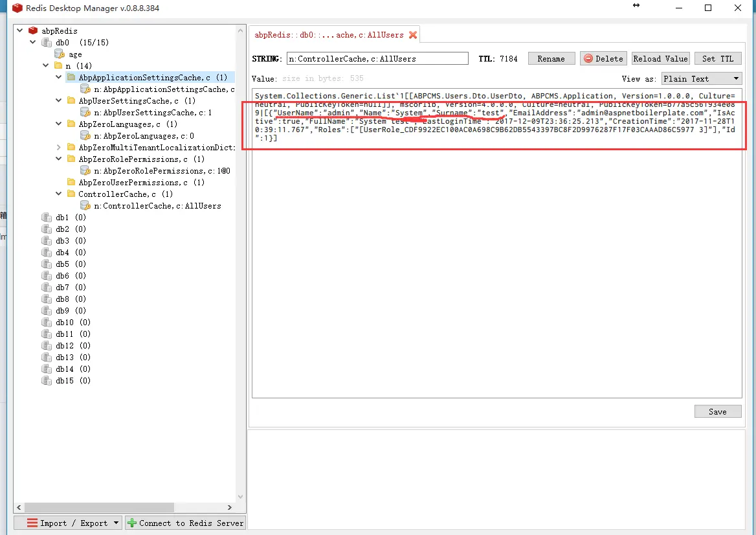Select key n:AbpApplicationSettingsCache,c
Viewport: 756px width, 535px height.
164,89
